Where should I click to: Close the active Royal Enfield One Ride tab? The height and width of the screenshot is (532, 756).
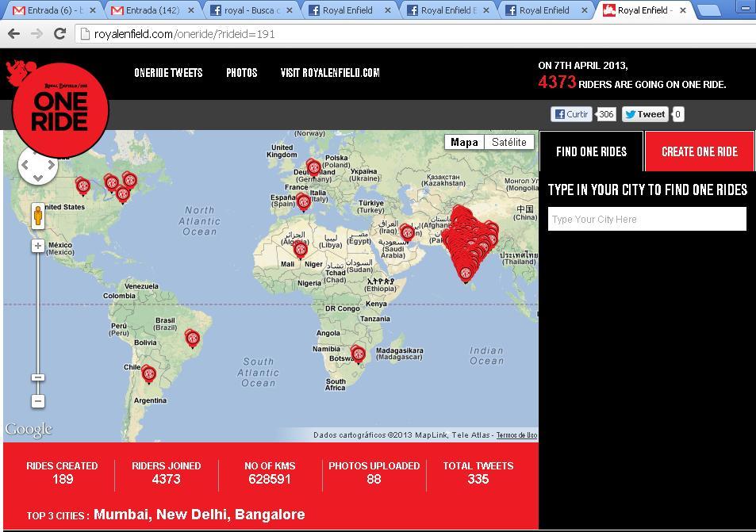(683, 10)
